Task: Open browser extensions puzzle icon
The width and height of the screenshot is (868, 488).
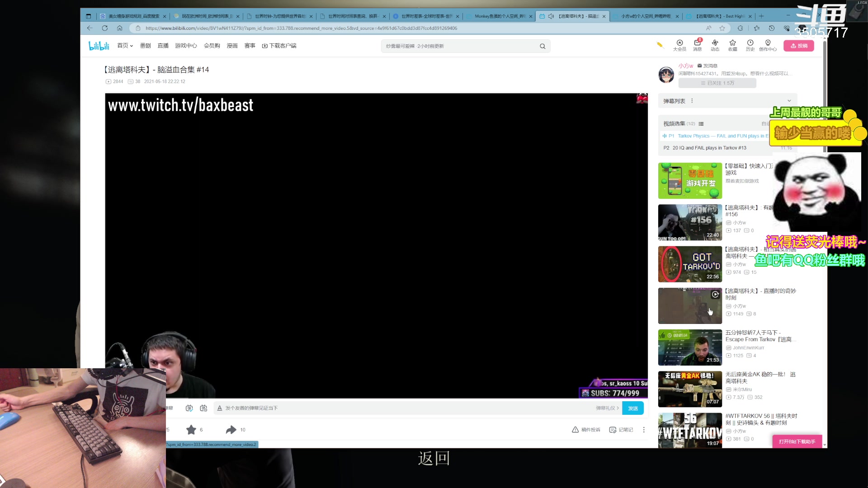Action: tap(740, 28)
